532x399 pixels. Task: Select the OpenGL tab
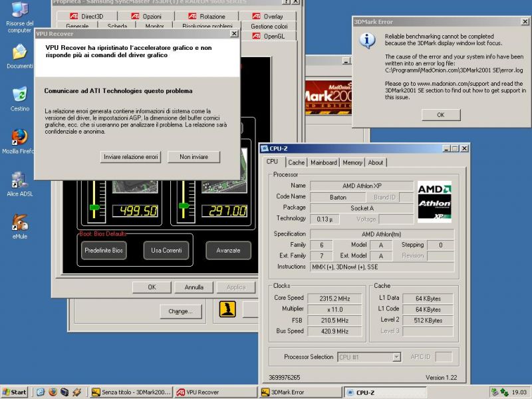pyautogui.click(x=273, y=36)
